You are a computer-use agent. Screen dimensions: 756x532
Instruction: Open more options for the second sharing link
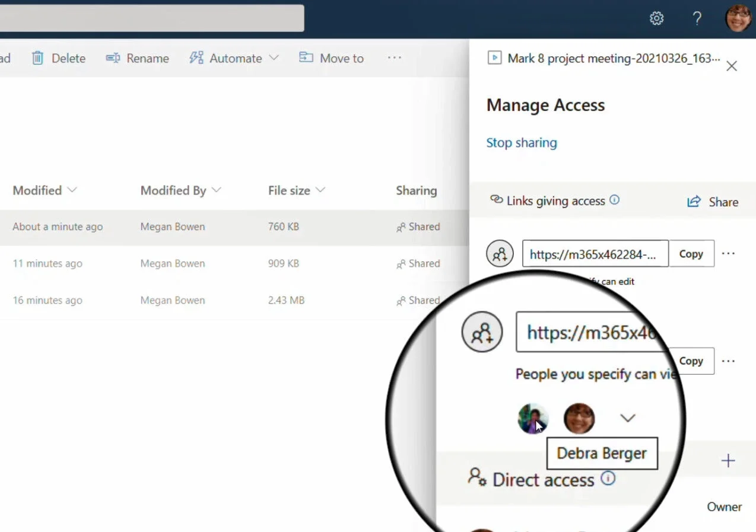coord(728,361)
